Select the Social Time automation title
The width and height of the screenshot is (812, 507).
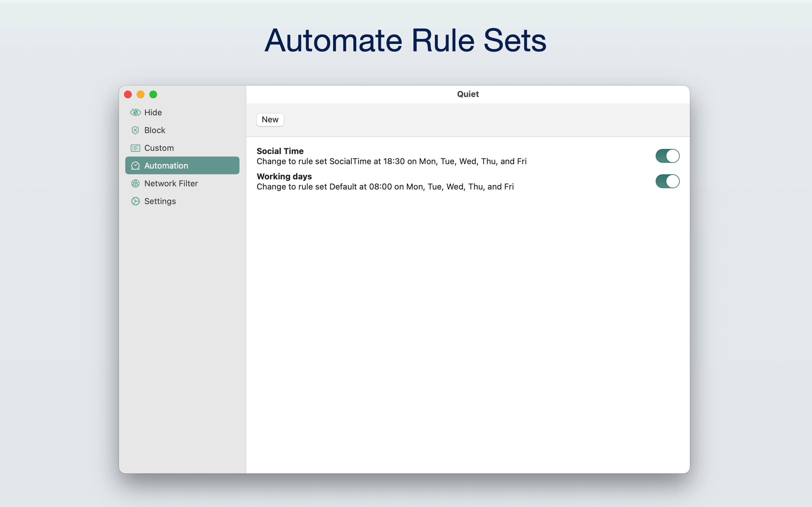[x=280, y=151]
